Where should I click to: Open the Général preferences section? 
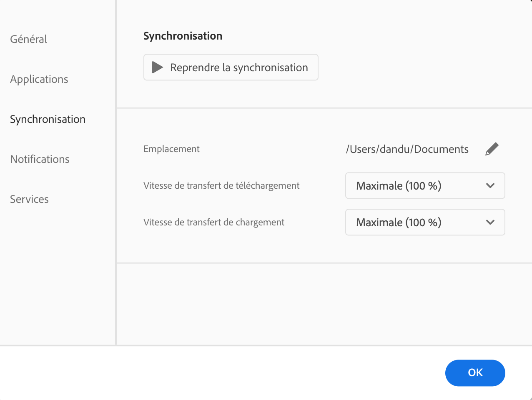pos(28,39)
